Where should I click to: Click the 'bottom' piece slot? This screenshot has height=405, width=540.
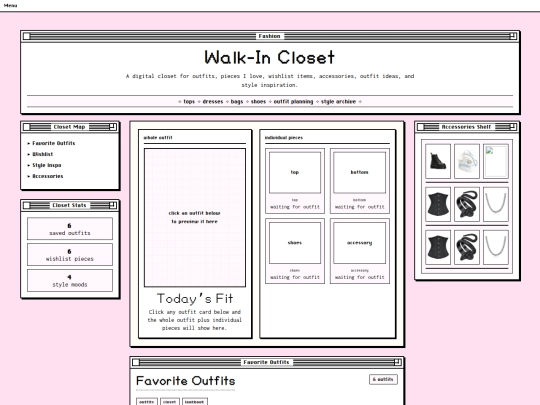click(360, 181)
